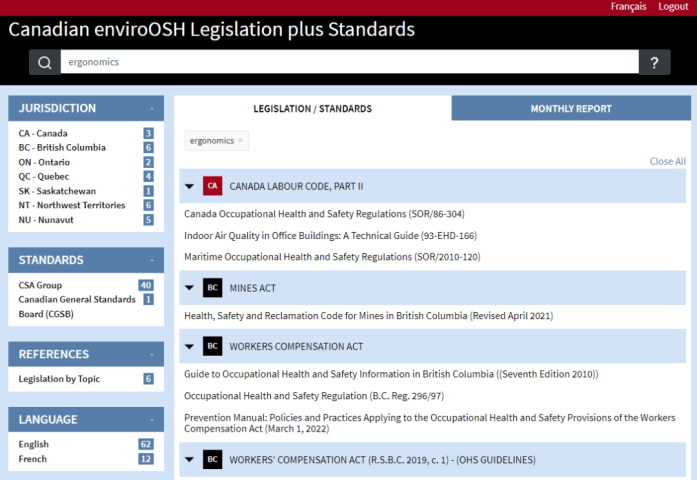The height and width of the screenshot is (480, 697).
Task: Filter results to French
Action: pyautogui.click(x=32, y=459)
